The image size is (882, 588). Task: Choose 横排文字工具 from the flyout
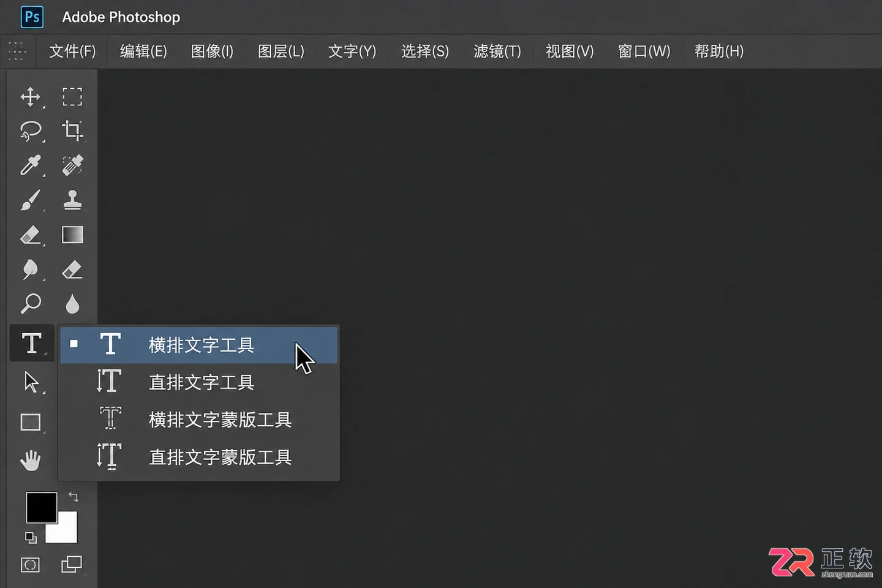click(198, 345)
